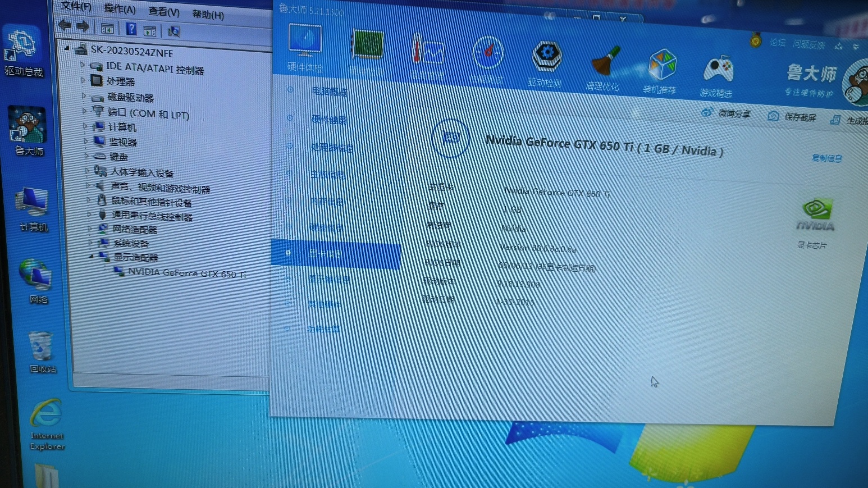Expand the 处理器 node
868x488 pixels.
pyautogui.click(x=83, y=80)
